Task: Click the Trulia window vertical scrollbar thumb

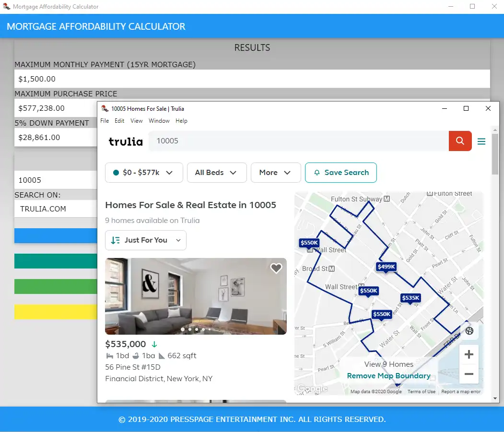Action: click(x=495, y=154)
